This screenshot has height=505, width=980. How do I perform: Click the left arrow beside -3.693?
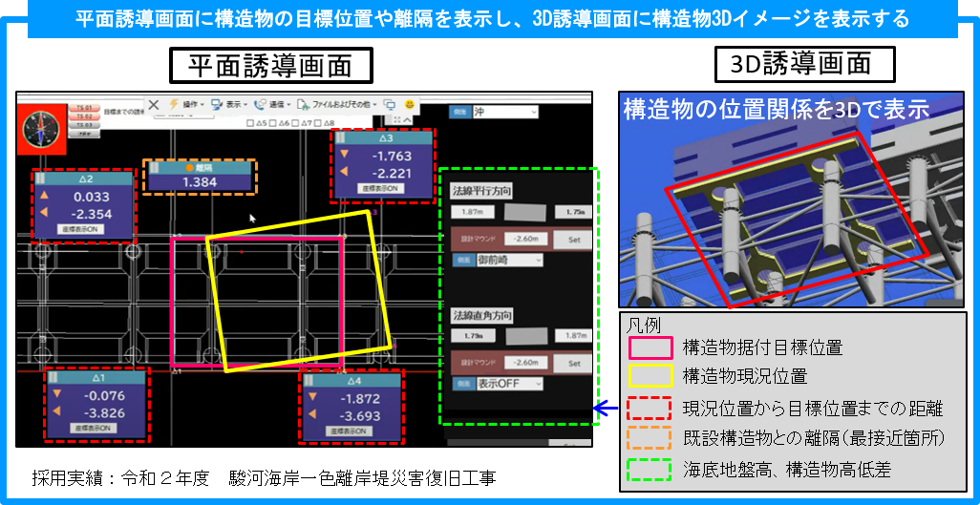tap(310, 415)
